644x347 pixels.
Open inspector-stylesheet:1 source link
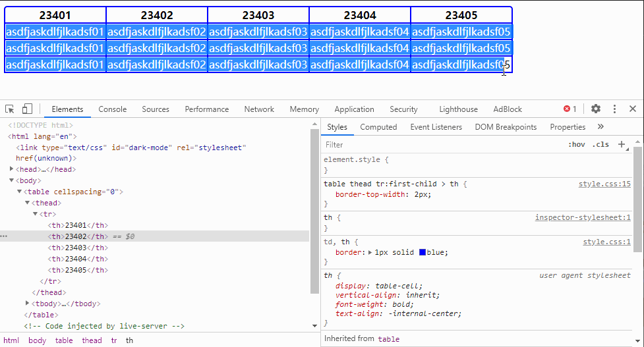coord(583,217)
